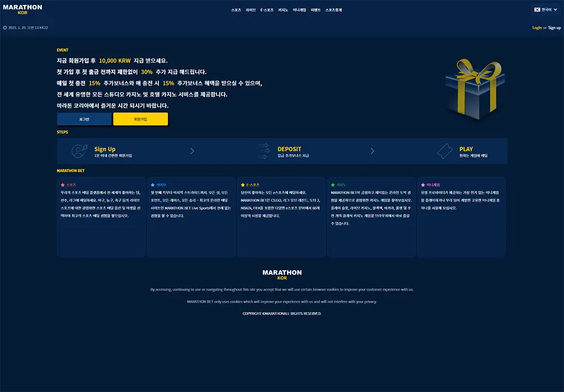Image resolution: width=564 pixels, height=392 pixels.
Task: Click the 카지노 card title
Action: [341, 185]
